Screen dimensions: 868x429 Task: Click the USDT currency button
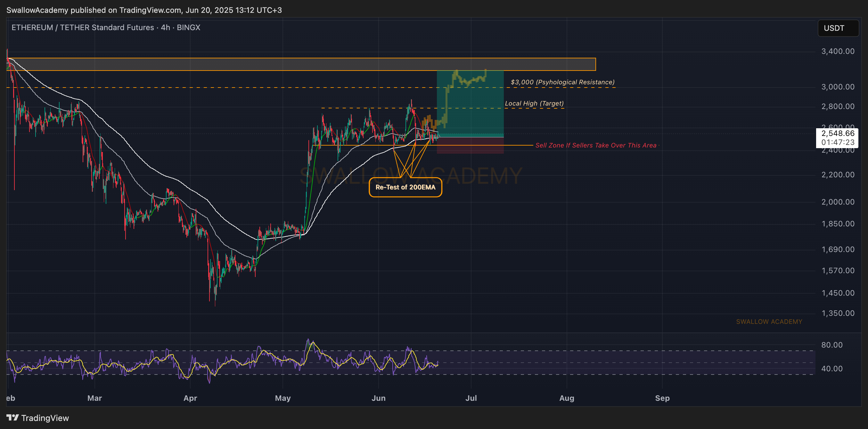[x=838, y=28]
